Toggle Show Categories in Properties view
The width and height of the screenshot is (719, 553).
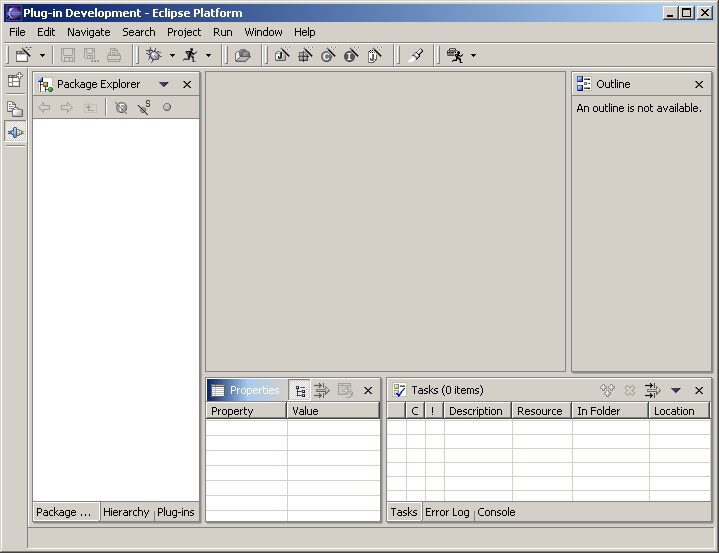pos(300,391)
